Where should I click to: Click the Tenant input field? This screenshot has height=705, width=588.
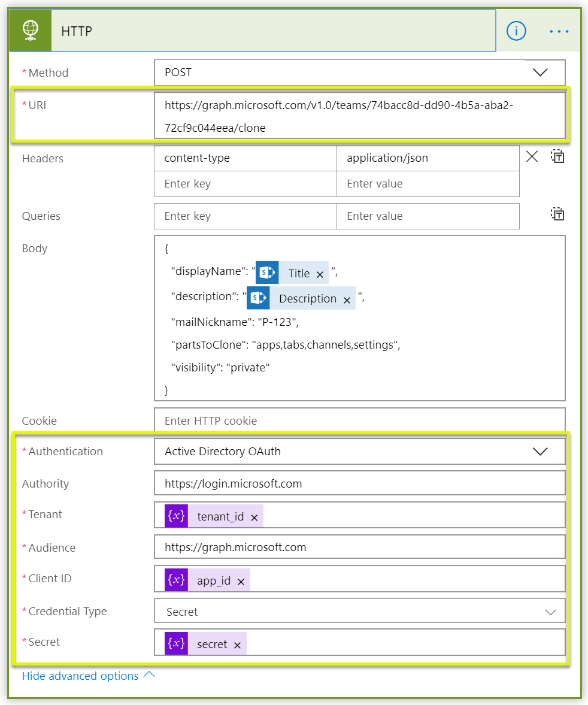pos(360,515)
